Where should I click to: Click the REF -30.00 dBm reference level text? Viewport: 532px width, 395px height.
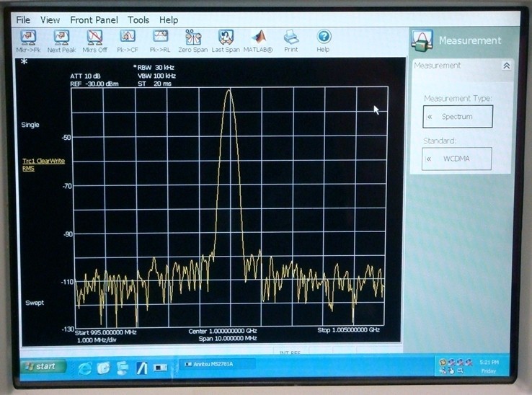[94, 84]
